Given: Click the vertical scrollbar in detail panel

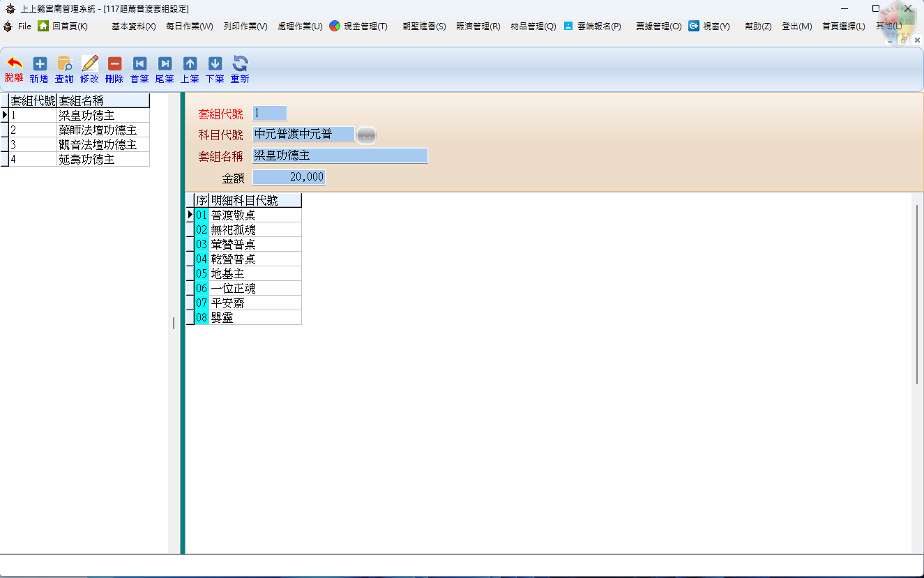Looking at the screenshot, I should point(917,293).
